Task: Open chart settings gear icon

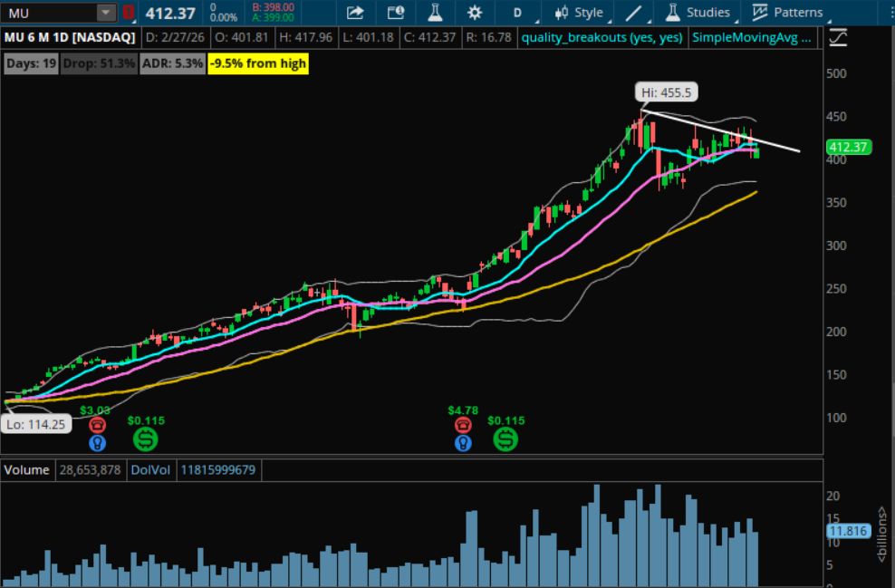Action: 475,13
